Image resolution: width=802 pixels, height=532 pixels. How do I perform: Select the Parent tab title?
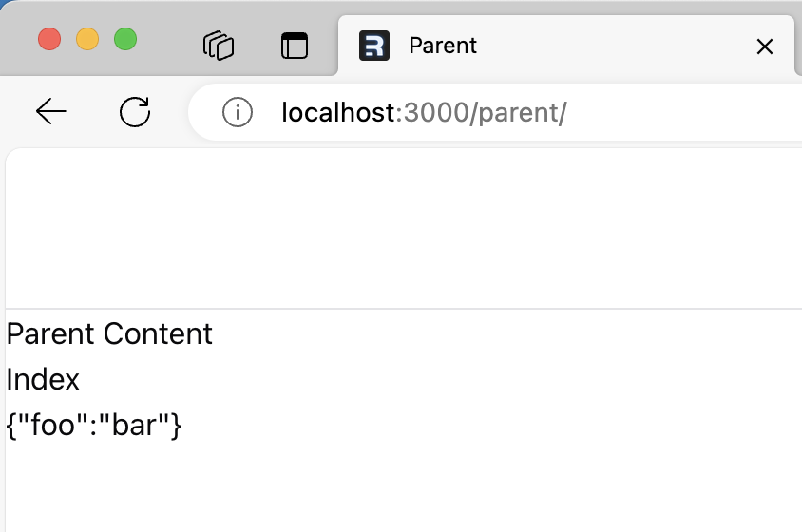(x=443, y=46)
